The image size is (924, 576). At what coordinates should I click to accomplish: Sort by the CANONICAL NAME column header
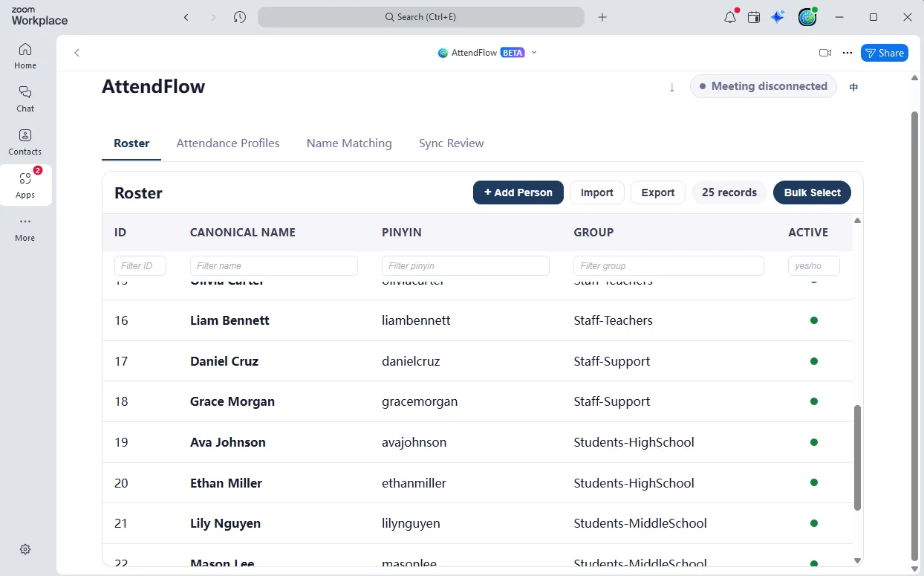tap(243, 233)
